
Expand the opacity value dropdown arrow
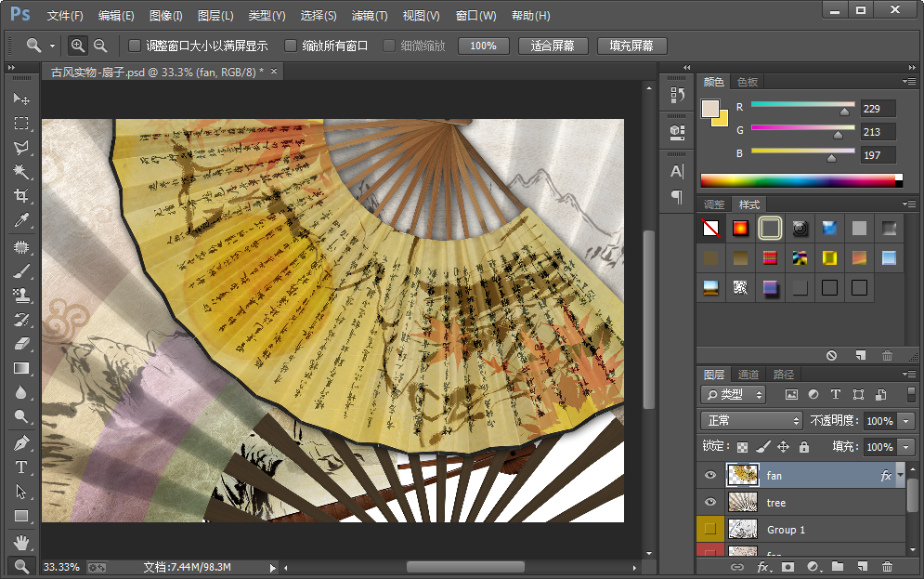point(906,421)
